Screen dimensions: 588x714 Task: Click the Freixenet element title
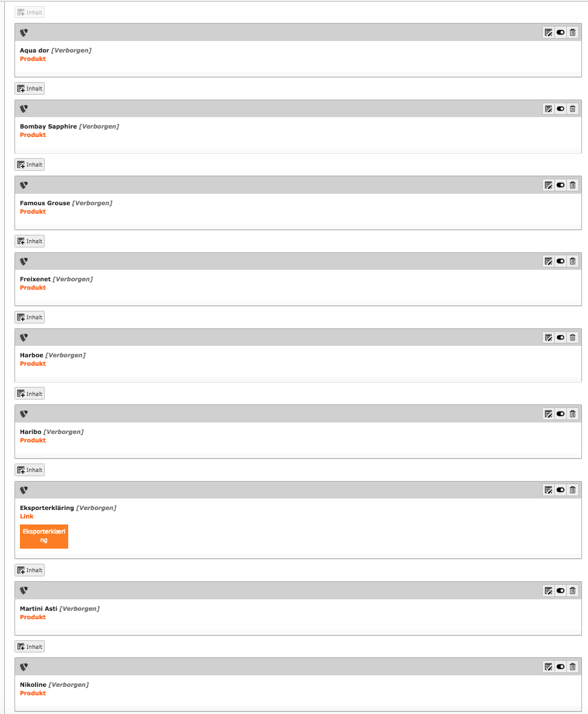[x=35, y=279]
